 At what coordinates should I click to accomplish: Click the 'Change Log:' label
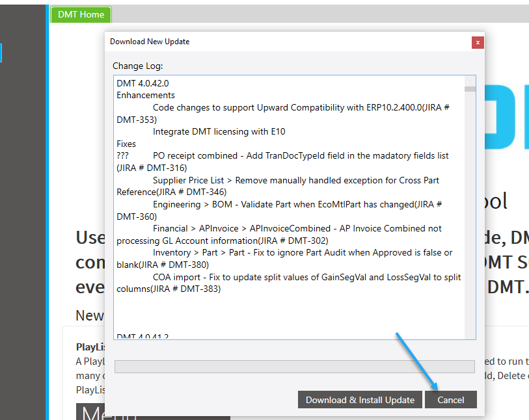coord(138,66)
